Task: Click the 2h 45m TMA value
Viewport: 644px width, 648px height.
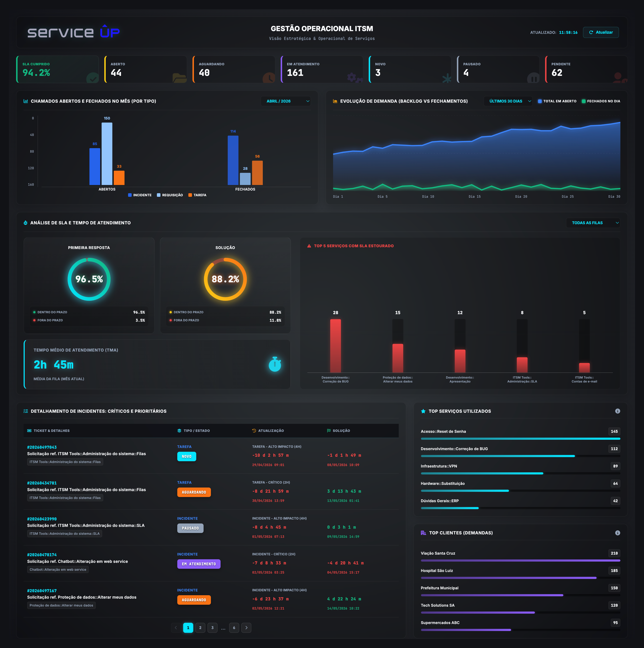Action: tap(53, 365)
